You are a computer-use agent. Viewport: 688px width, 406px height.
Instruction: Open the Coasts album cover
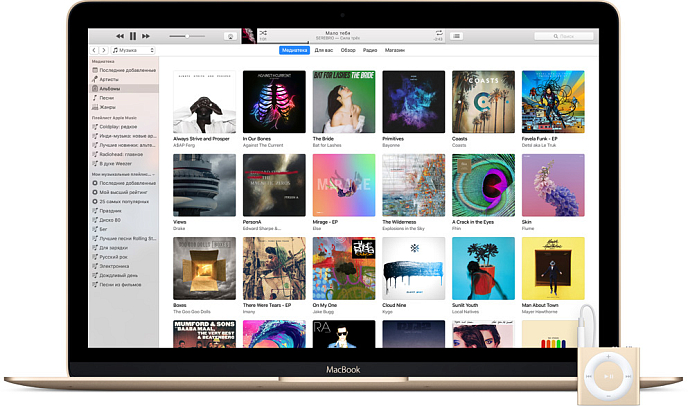(x=484, y=102)
